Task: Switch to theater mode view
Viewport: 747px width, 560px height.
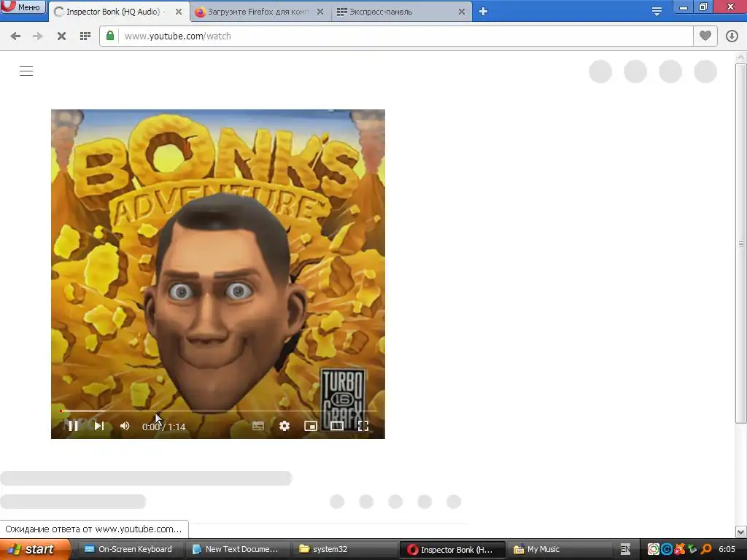Action: click(x=337, y=426)
